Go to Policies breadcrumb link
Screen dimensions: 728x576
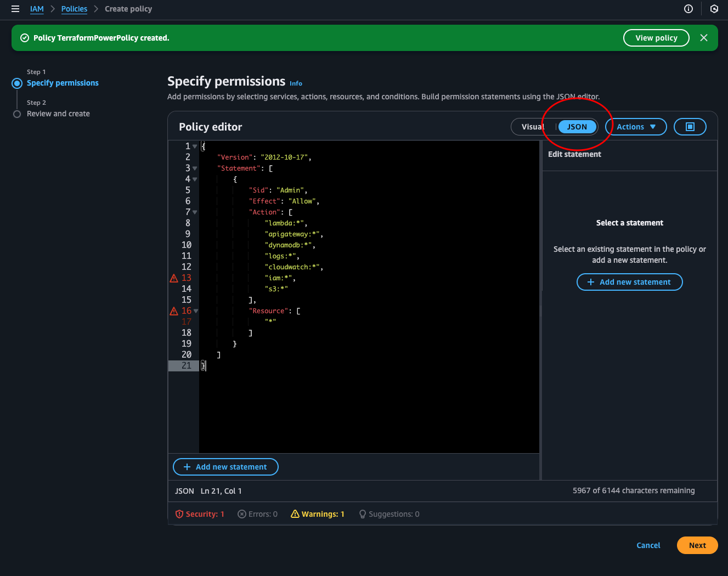click(74, 9)
